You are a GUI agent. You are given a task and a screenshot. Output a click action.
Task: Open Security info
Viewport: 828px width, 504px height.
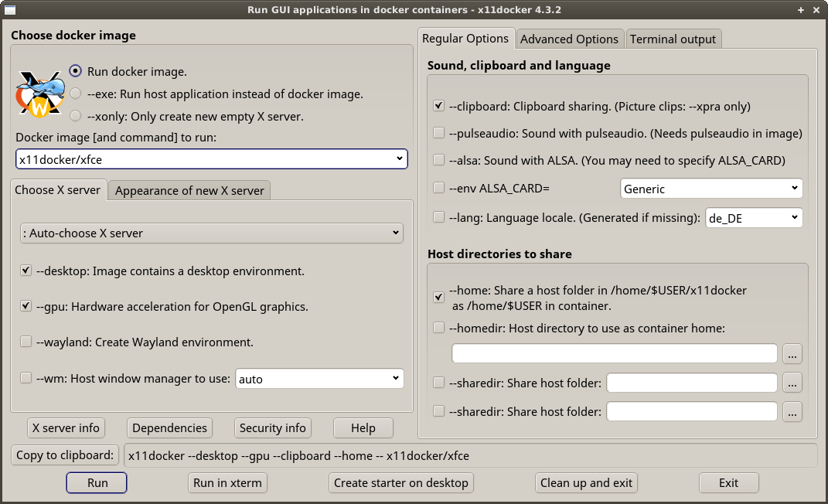pyautogui.click(x=272, y=428)
